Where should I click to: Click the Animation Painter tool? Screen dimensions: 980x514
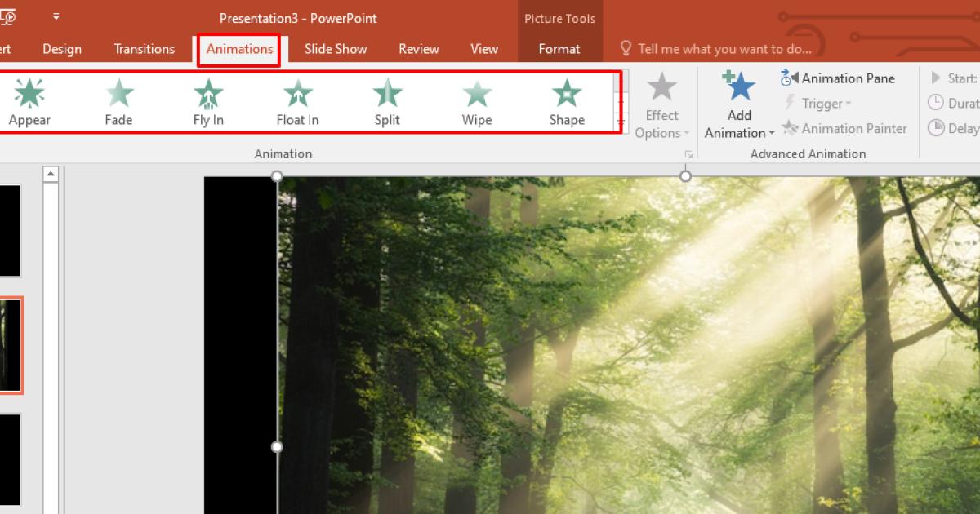click(844, 128)
